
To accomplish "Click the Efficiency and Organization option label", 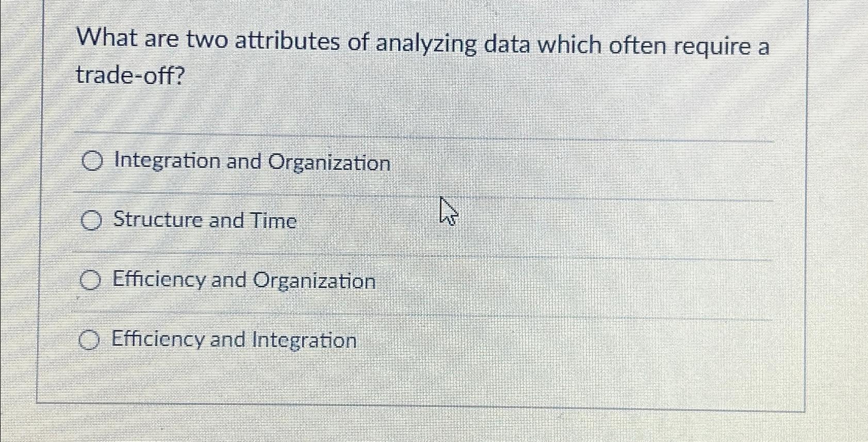I will click(x=243, y=281).
